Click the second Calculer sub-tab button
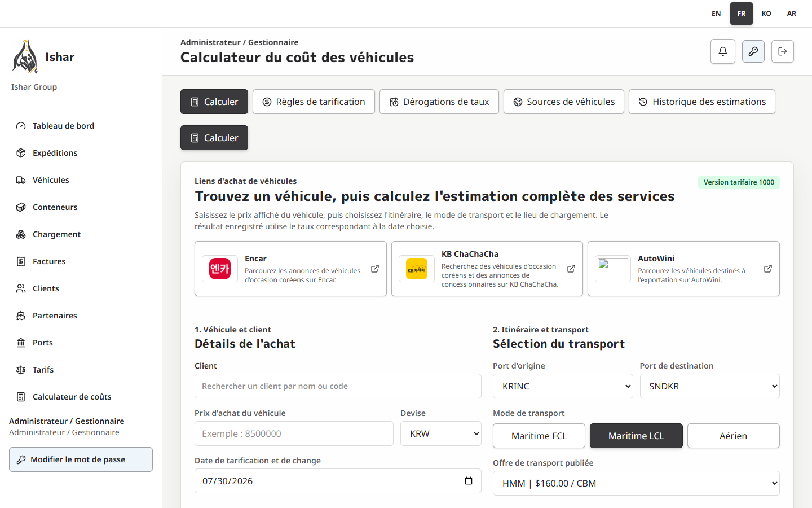Viewport: 812px width, 508px height. click(x=214, y=138)
